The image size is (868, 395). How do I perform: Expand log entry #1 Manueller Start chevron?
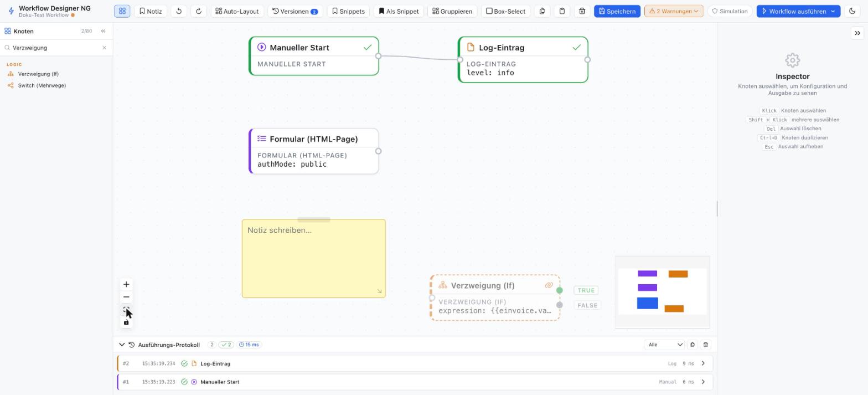(x=703, y=382)
